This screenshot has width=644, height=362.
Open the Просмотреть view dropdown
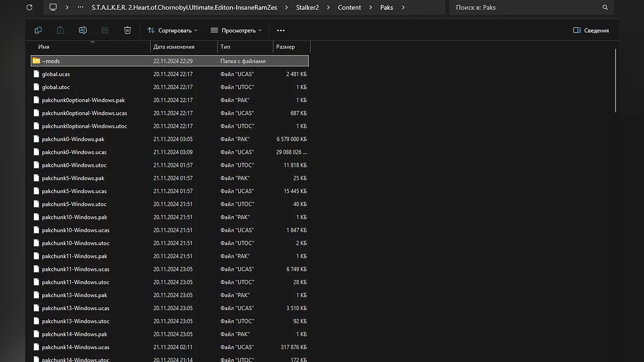pyautogui.click(x=236, y=31)
